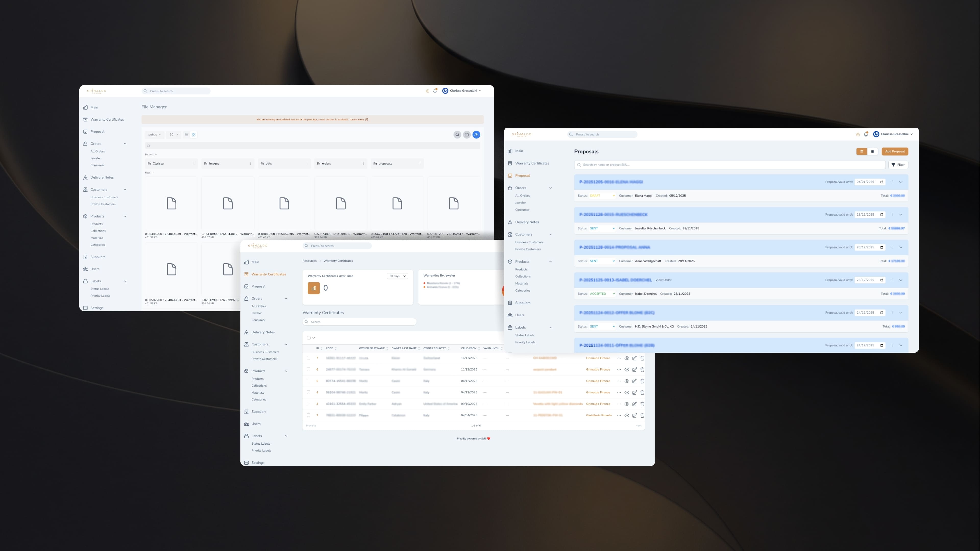Open Delivery Notes in Proposals window sidebar
The width and height of the screenshot is (980, 551).
click(526, 222)
